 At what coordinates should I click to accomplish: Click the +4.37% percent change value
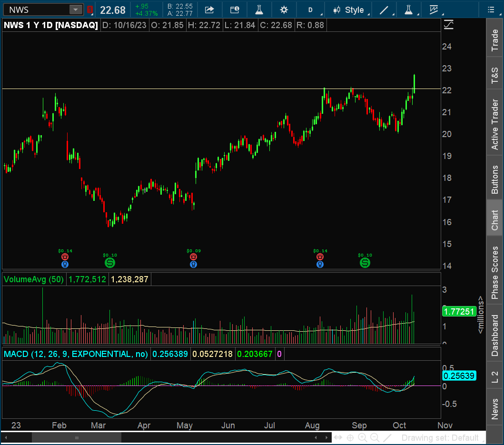click(x=147, y=13)
